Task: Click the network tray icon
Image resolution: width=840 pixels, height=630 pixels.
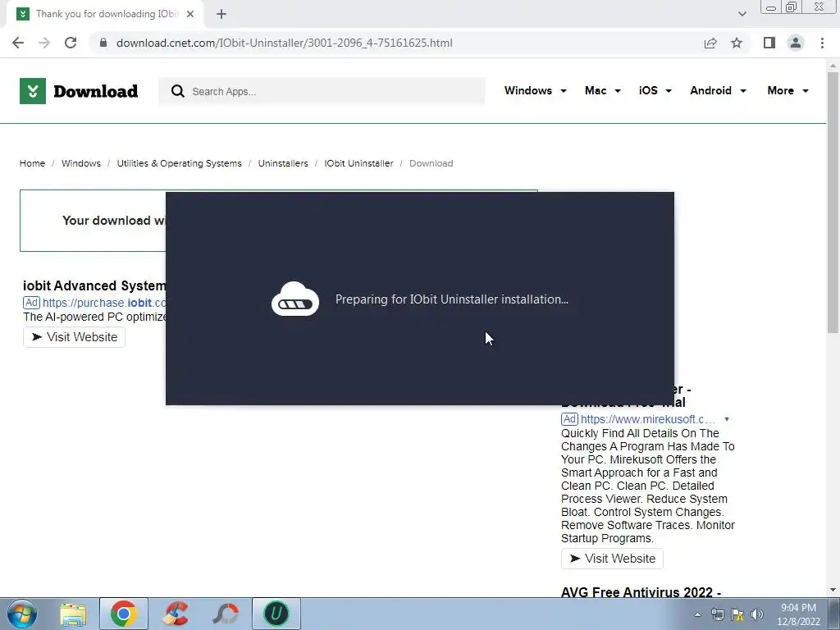Action: (x=717, y=614)
